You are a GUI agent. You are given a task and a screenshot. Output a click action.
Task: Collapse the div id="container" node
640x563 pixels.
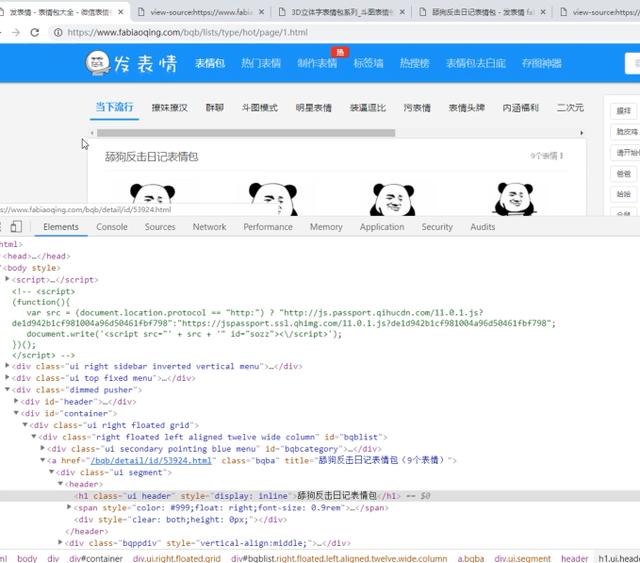click(16, 413)
